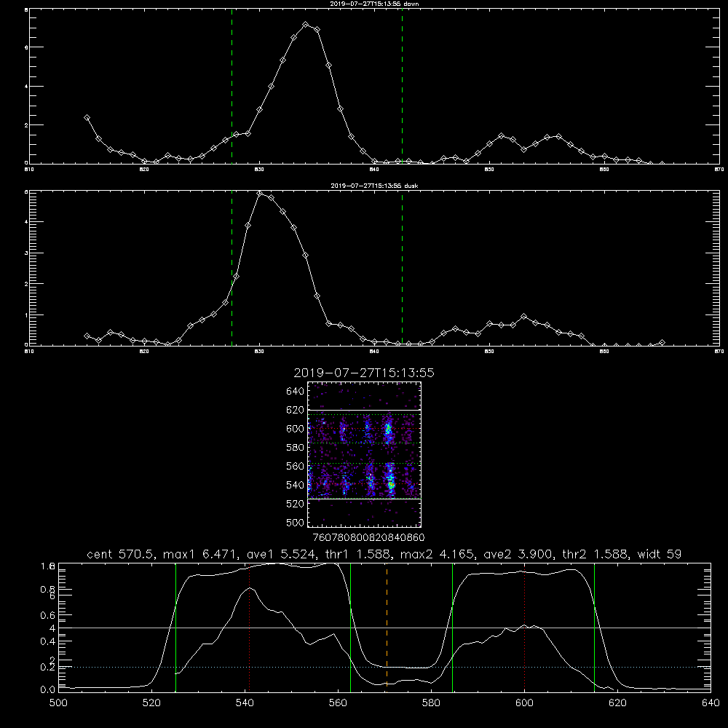Click the "thr1 1.588" value in stats line
The height and width of the screenshot is (728, 728).
358,554
